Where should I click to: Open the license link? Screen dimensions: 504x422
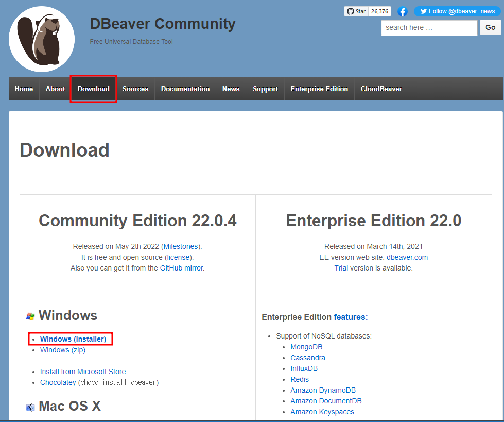pos(178,257)
